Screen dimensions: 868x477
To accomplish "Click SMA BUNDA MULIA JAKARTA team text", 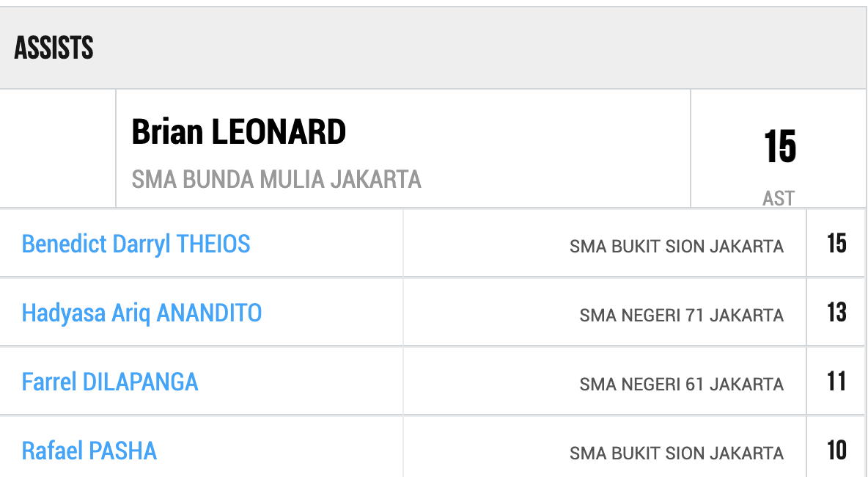I will click(x=276, y=180).
